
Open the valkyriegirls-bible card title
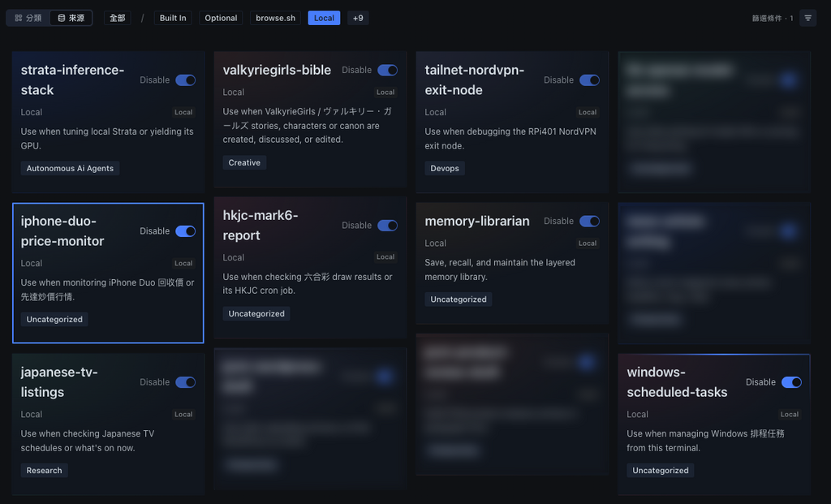pyautogui.click(x=277, y=70)
